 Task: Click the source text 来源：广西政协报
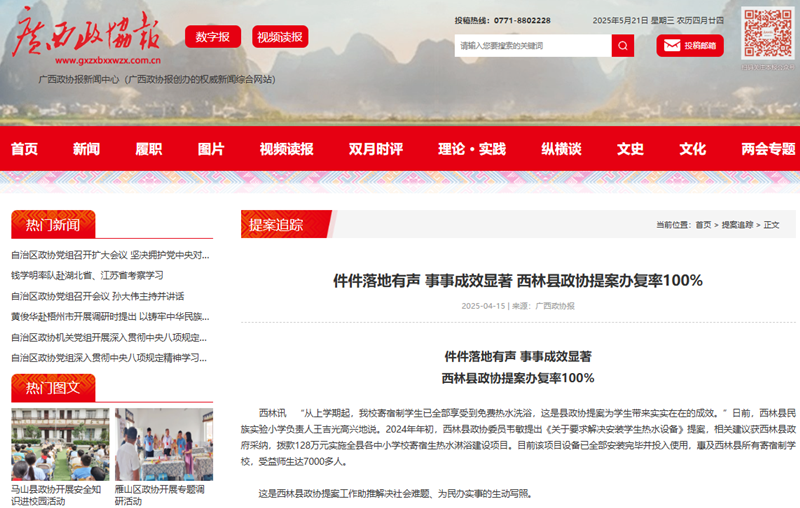pyautogui.click(x=543, y=306)
